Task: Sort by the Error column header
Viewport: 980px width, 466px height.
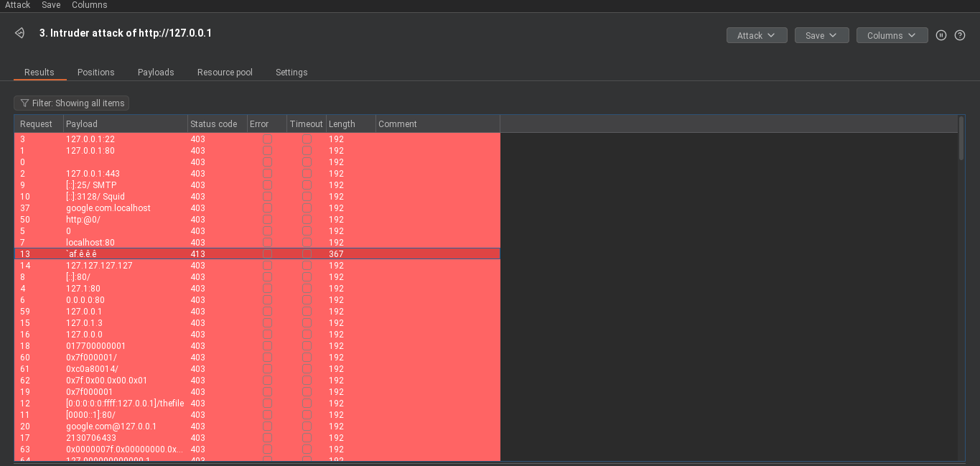Action: [x=266, y=124]
